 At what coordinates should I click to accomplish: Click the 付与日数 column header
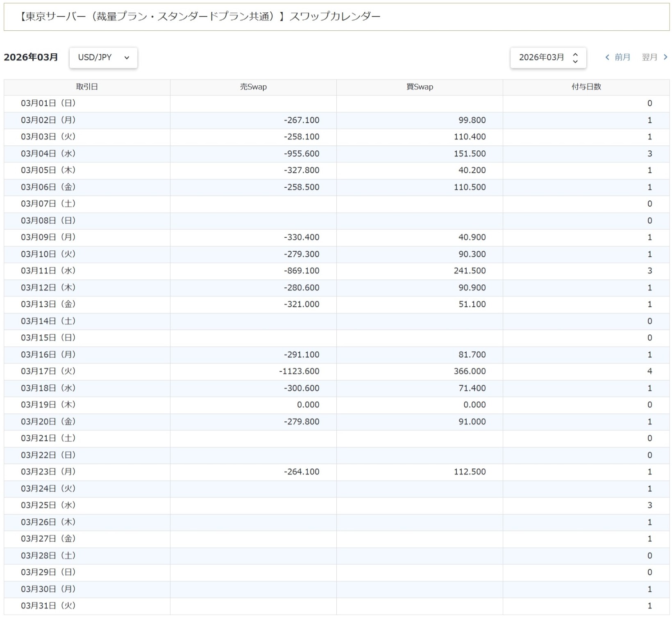[586, 87]
